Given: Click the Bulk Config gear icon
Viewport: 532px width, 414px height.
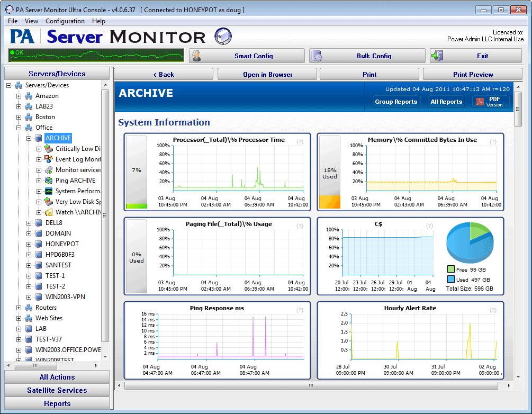Looking at the screenshot, I should [317, 56].
